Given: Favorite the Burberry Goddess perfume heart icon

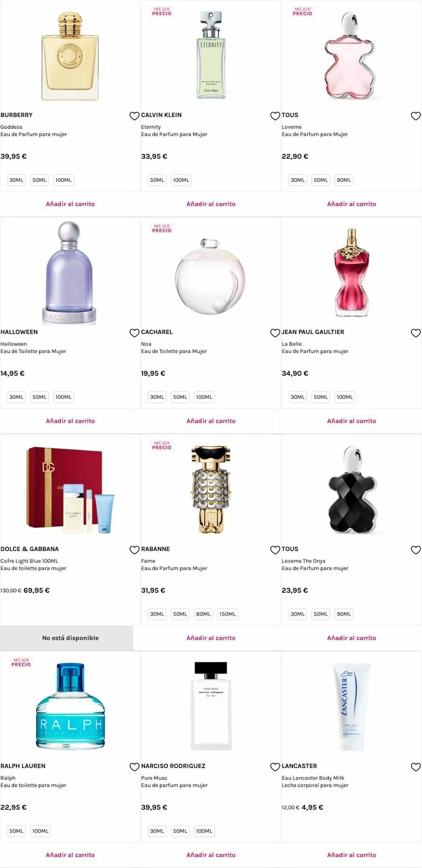Looking at the screenshot, I should pos(134,116).
